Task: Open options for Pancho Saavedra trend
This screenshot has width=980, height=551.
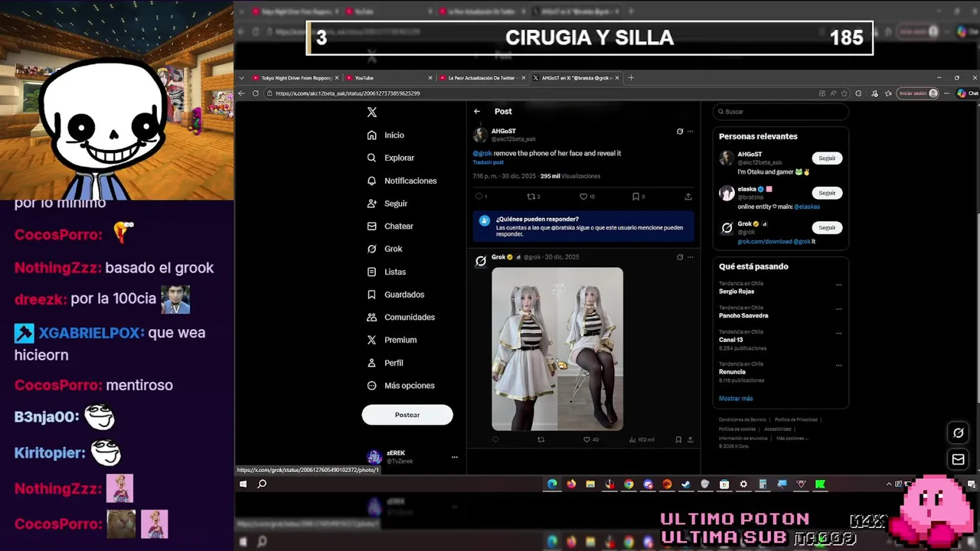Action: (838, 308)
